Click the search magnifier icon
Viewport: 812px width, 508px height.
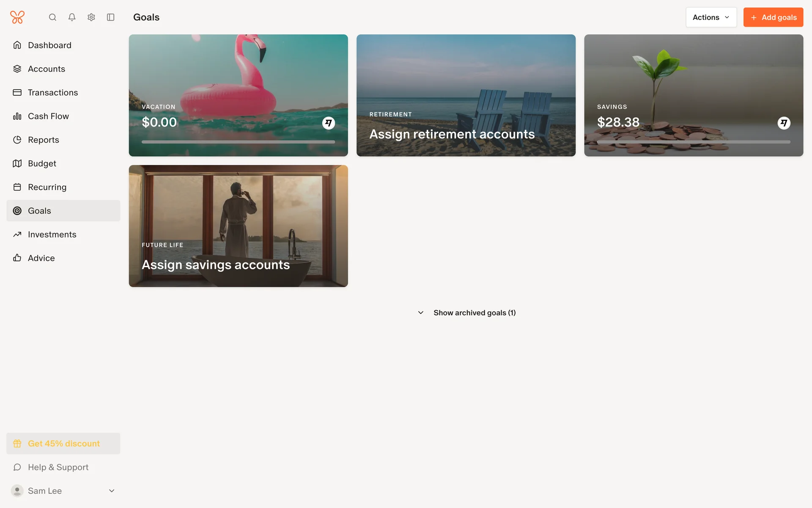[52, 17]
